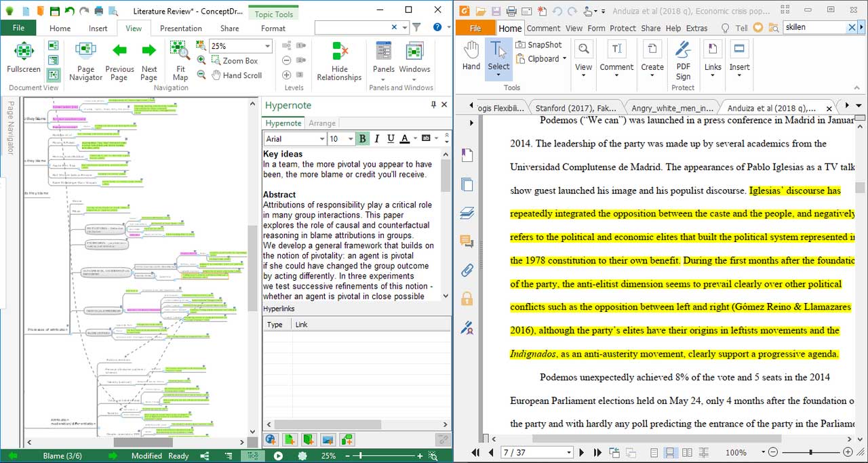868x463 pixels.
Task: Toggle Underline formatting in Hypernote
Action: (x=391, y=139)
